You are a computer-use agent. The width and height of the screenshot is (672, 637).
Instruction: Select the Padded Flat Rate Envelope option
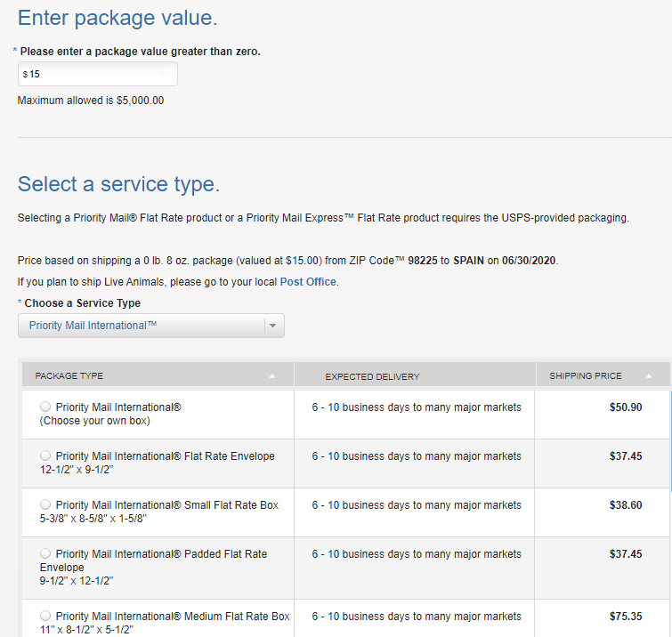pyautogui.click(x=45, y=553)
